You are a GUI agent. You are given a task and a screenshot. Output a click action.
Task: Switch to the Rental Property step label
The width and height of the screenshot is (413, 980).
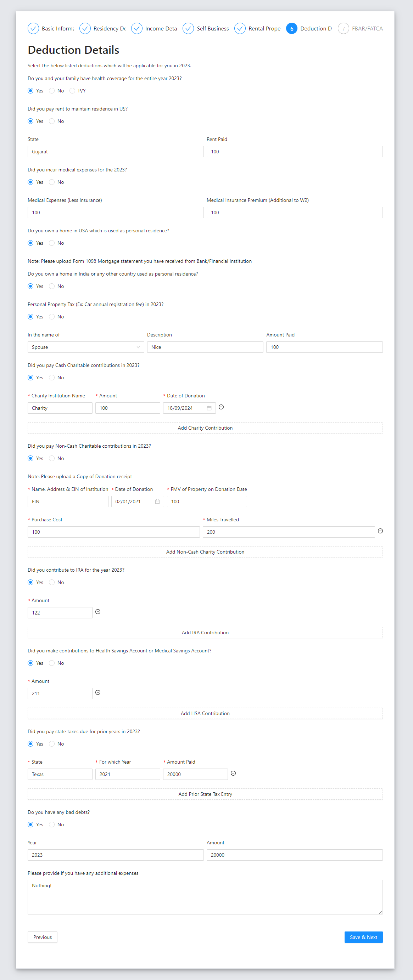pos(264,29)
